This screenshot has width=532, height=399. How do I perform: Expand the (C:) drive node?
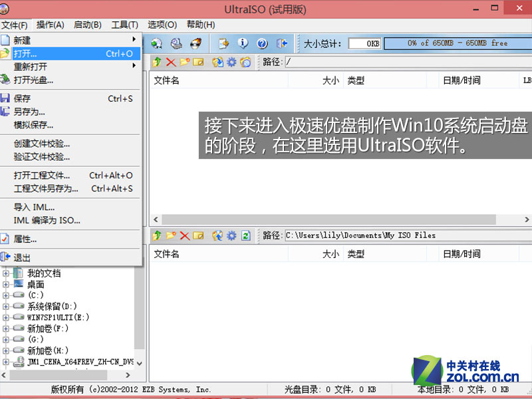[6, 295]
